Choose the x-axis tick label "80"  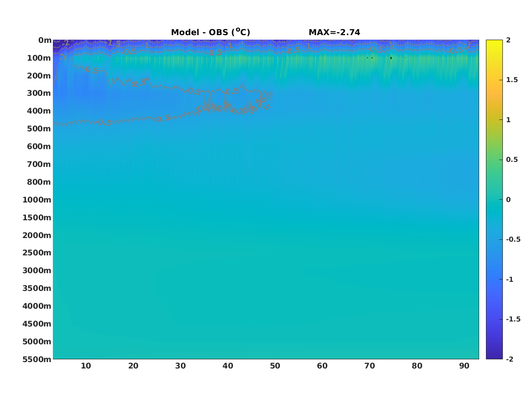pyautogui.click(x=417, y=366)
